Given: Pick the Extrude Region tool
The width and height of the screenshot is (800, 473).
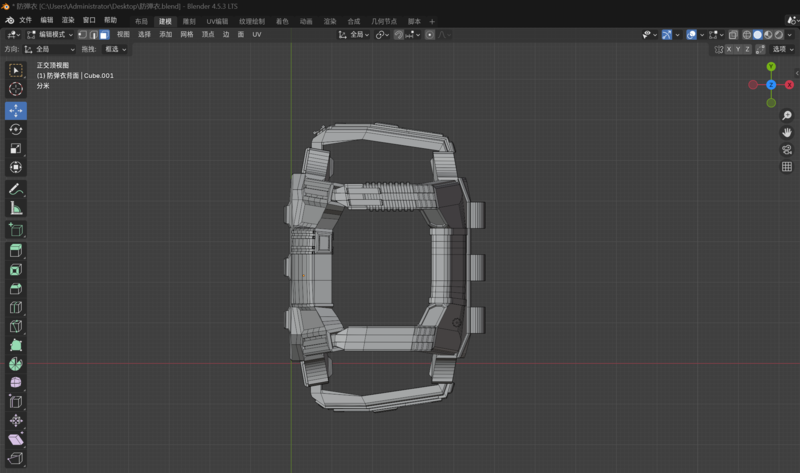Looking at the screenshot, I should 16,251.
